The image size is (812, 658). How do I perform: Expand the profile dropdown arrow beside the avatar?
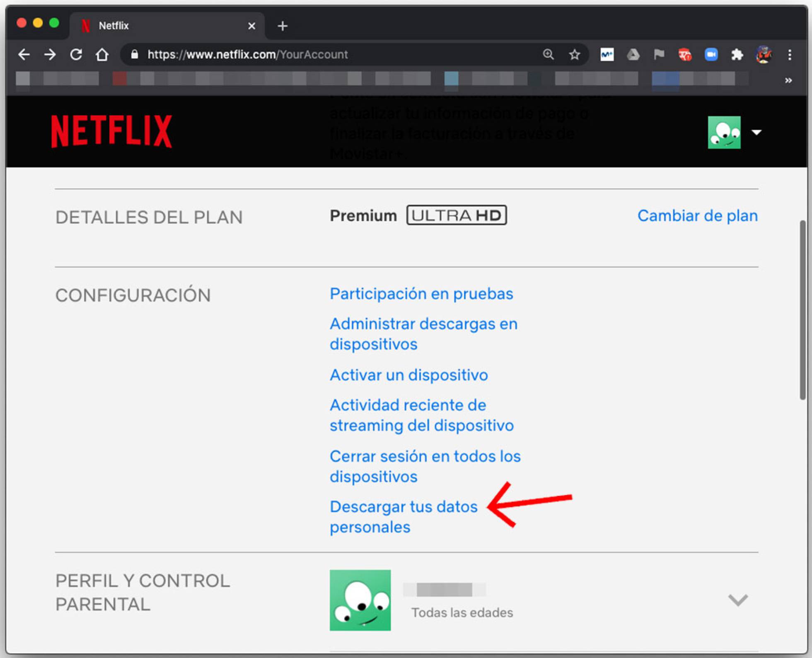757,132
